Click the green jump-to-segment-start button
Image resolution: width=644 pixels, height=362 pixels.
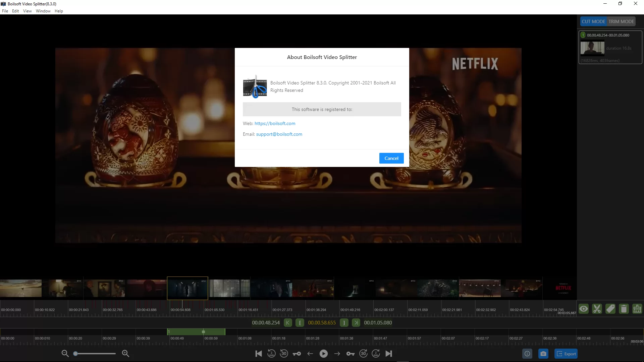pyautogui.click(x=288, y=322)
